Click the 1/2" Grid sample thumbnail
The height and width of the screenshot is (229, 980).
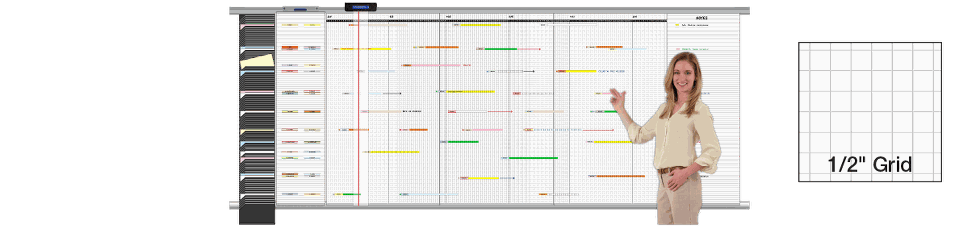coord(870,112)
